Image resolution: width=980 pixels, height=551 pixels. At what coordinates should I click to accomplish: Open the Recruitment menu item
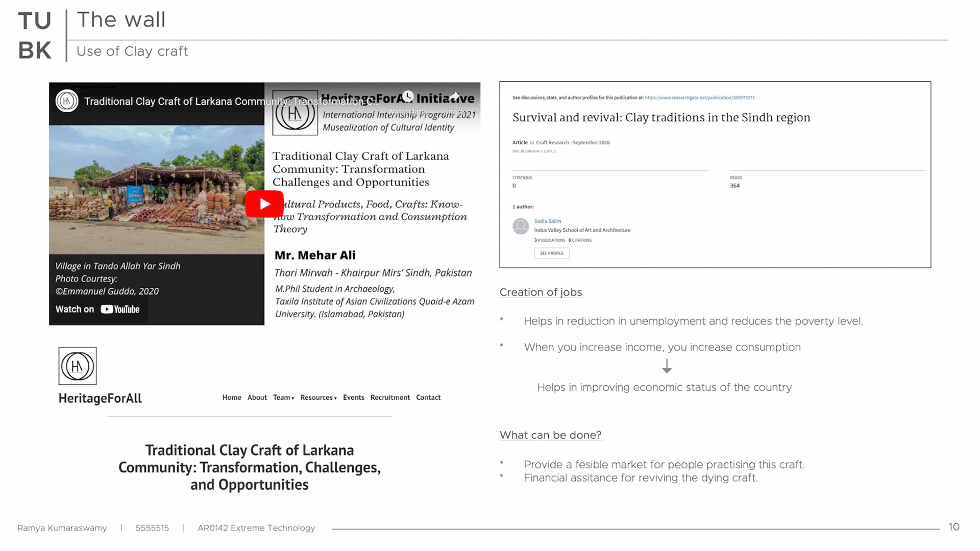click(x=390, y=397)
